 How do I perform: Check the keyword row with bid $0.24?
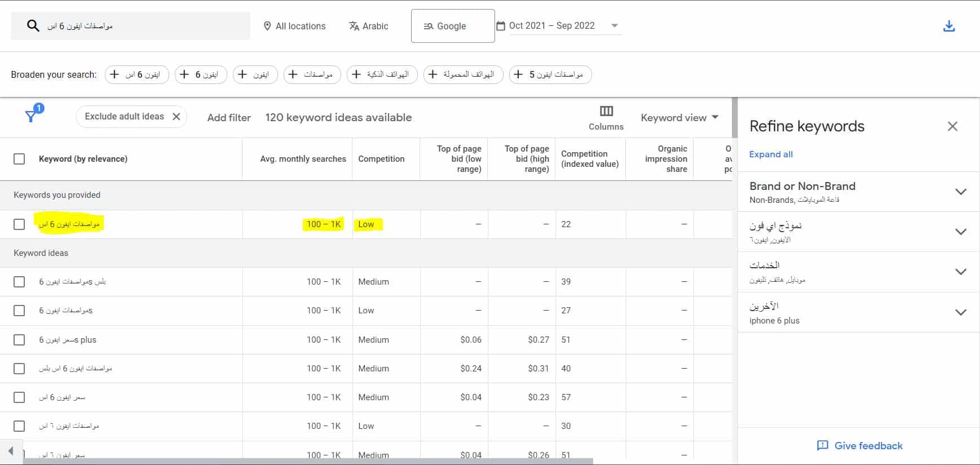19,369
